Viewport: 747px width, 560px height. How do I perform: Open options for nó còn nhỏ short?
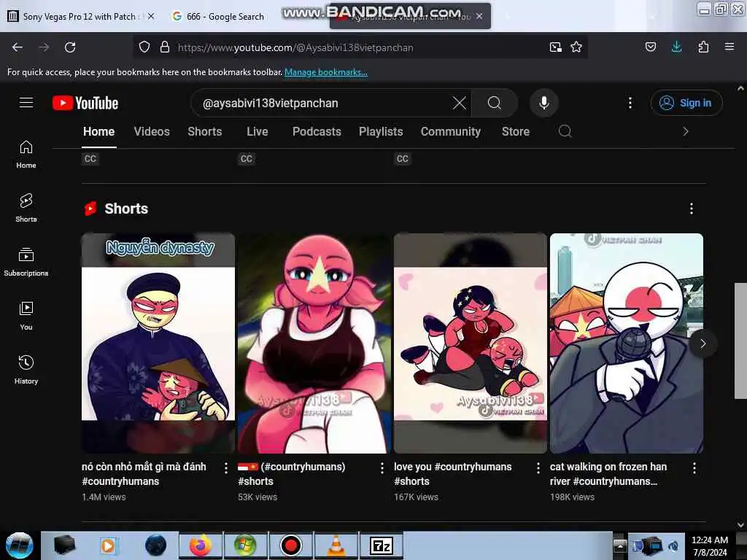(x=226, y=468)
